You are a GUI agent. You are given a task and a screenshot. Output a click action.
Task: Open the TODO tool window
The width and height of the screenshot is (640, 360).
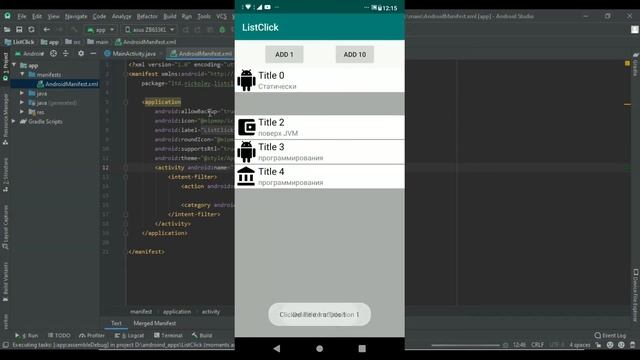click(59, 335)
